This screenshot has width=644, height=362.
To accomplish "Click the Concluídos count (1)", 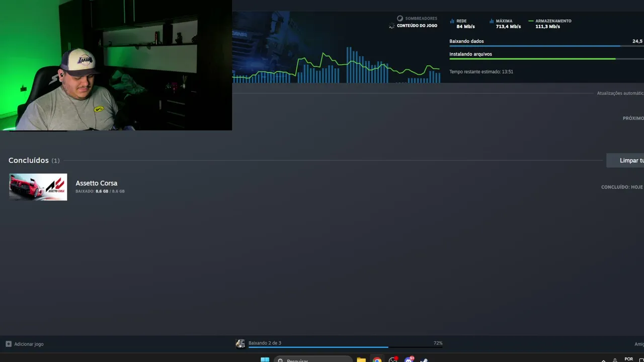I will (55, 161).
